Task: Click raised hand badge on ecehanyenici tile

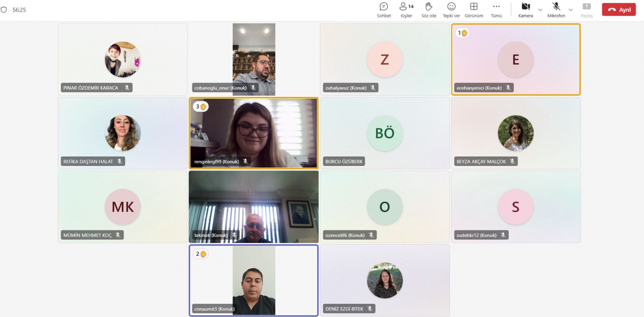Action: pos(462,33)
